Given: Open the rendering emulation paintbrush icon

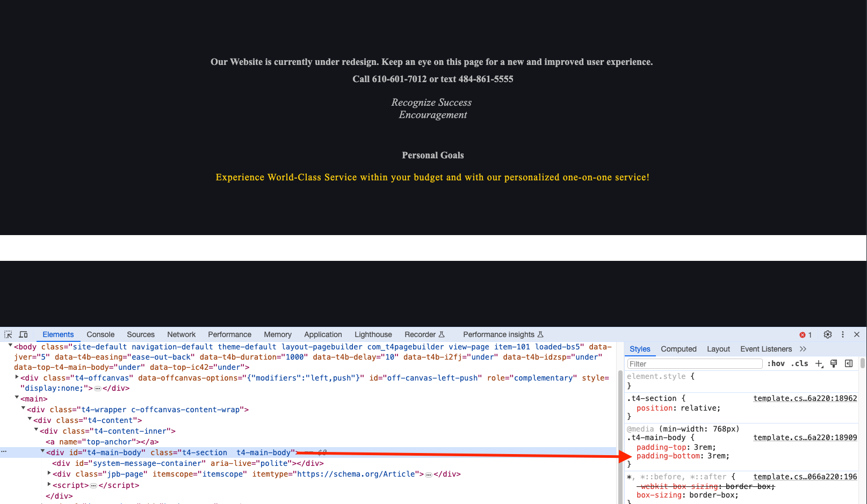Looking at the screenshot, I should point(834,363).
